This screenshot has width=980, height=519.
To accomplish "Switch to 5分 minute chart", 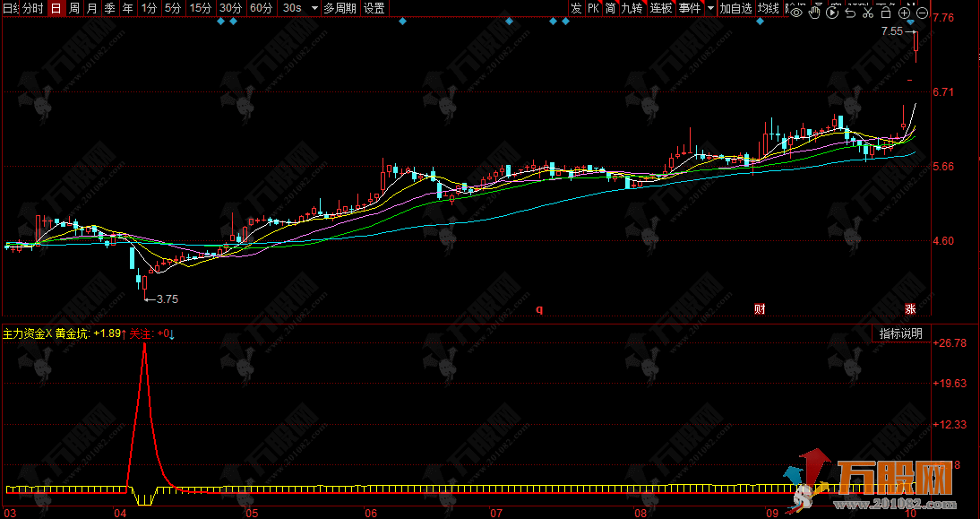I will (x=173, y=8).
